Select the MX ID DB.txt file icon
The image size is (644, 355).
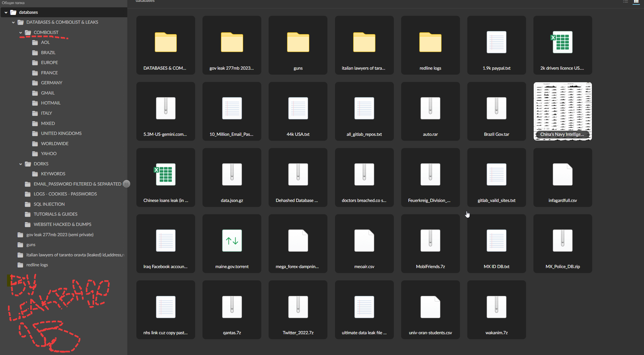(496, 241)
